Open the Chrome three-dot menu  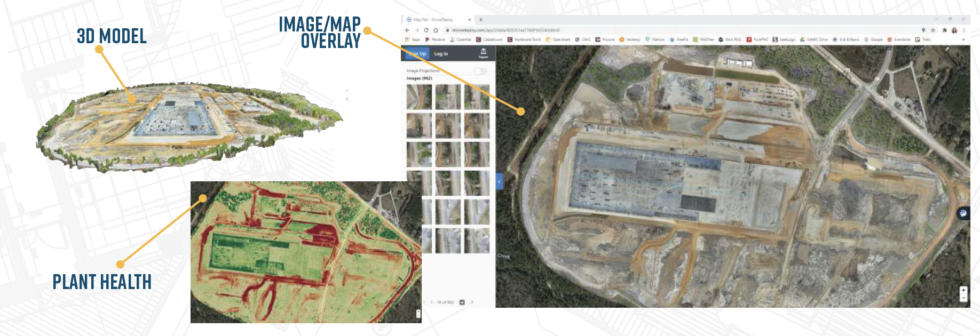964,30
